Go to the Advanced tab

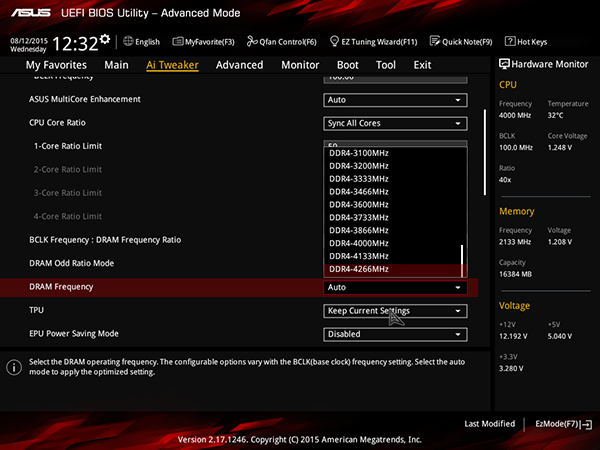(240, 65)
